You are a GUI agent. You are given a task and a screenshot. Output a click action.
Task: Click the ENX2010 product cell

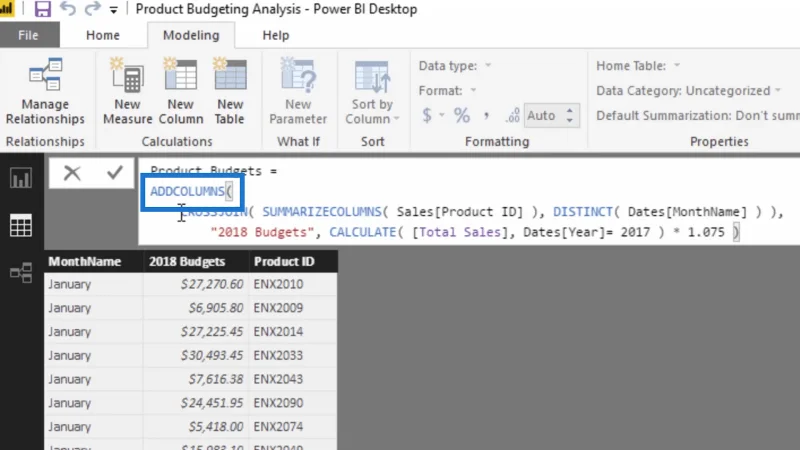(293, 284)
